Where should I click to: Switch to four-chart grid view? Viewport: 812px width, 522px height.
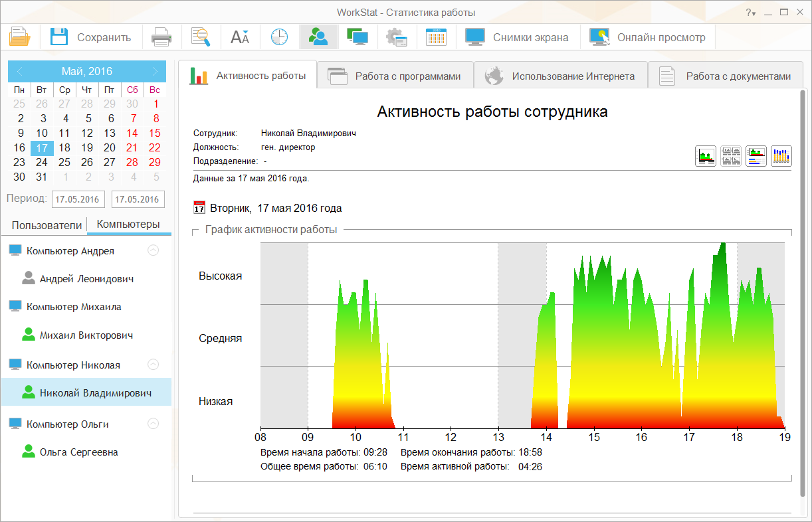pos(731,156)
